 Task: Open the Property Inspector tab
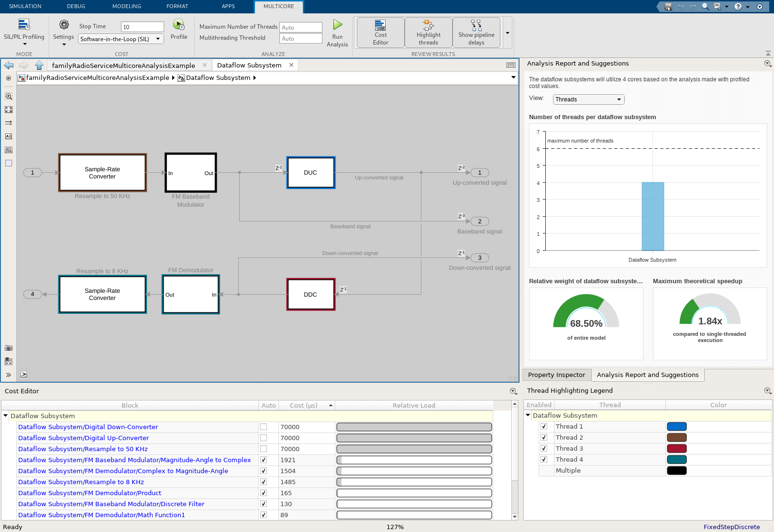(x=556, y=375)
